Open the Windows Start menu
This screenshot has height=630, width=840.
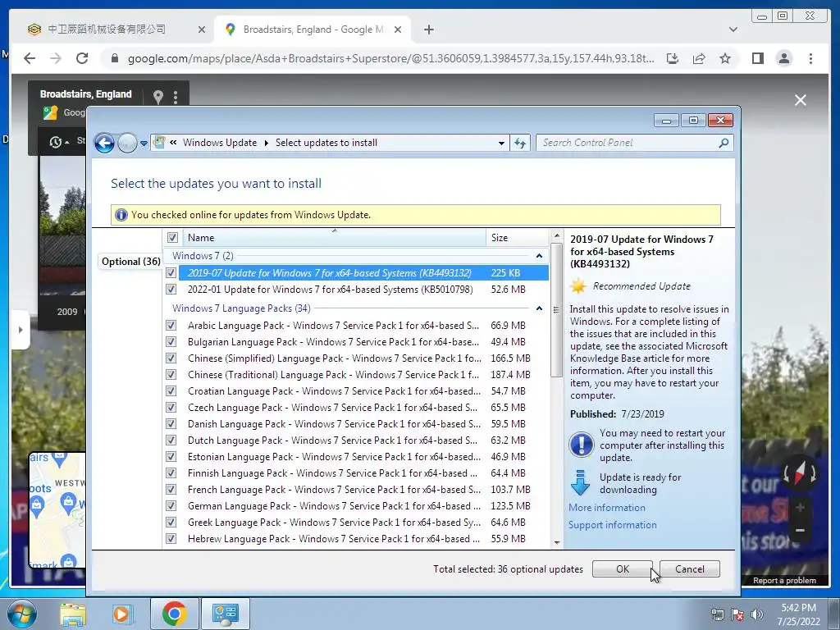tap(21, 614)
